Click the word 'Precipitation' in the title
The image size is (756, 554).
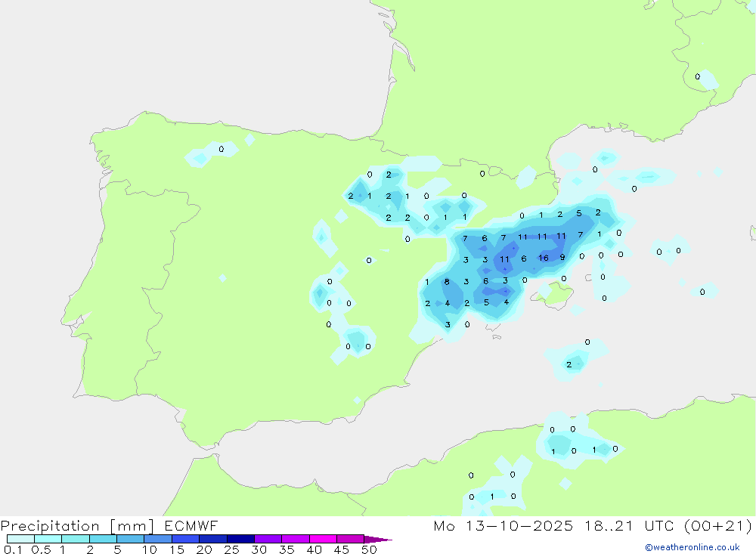coord(50,526)
